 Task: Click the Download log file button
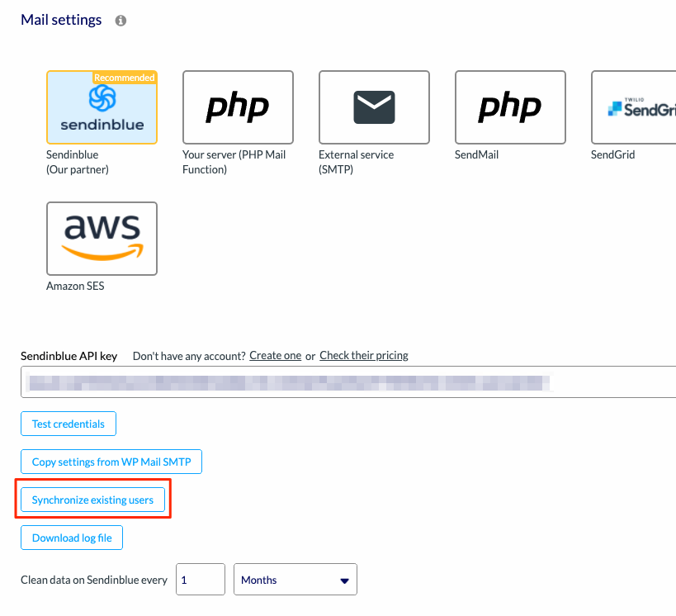(x=72, y=538)
